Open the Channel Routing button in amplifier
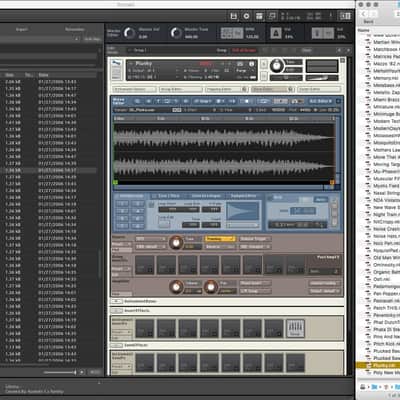The height and width of the screenshot is (400, 400). click(324, 283)
